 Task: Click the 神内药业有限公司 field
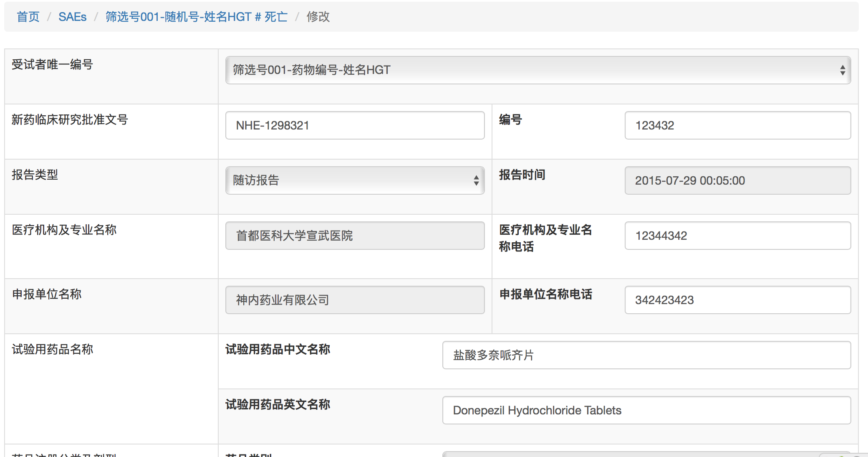pos(355,300)
